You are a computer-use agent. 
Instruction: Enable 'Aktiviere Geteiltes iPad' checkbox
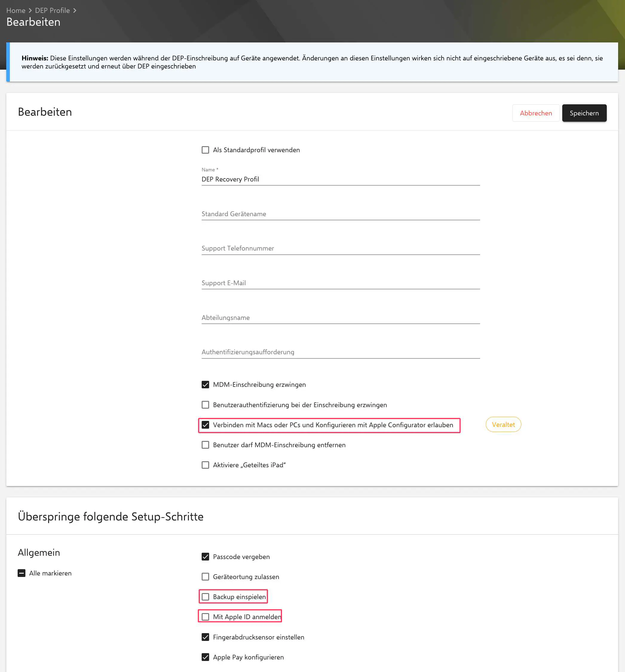(206, 465)
